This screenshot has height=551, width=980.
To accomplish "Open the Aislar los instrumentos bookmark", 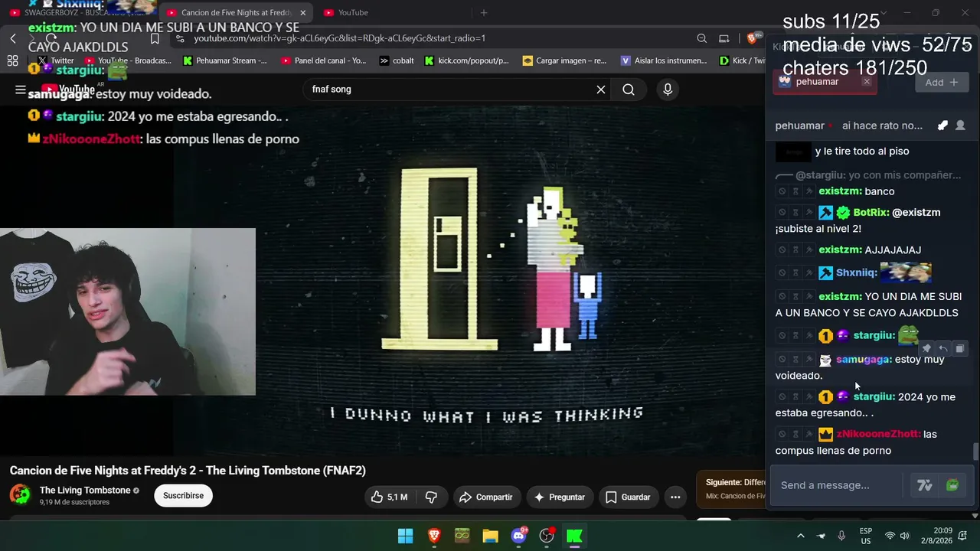I will 664,60.
